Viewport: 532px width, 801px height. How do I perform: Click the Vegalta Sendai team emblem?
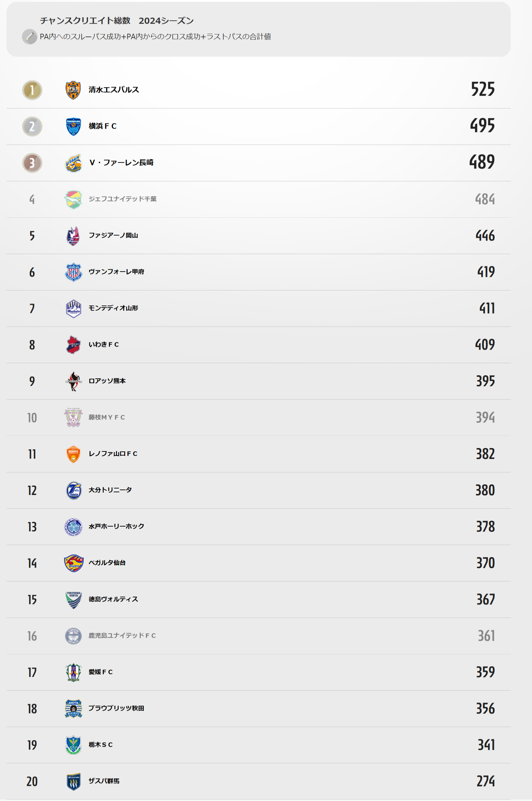73,563
